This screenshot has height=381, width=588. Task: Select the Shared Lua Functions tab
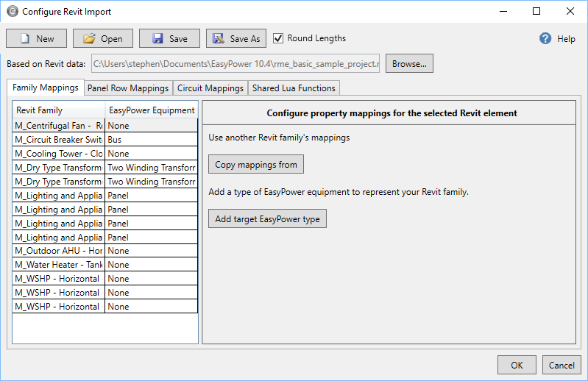click(x=294, y=88)
